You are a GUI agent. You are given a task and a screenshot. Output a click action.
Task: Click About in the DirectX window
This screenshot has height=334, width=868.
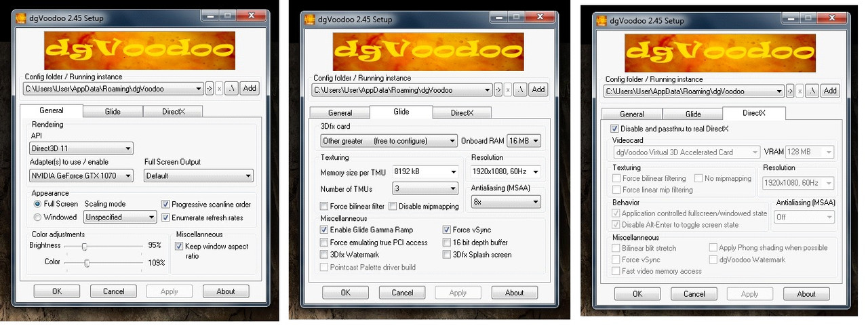tap(806, 294)
